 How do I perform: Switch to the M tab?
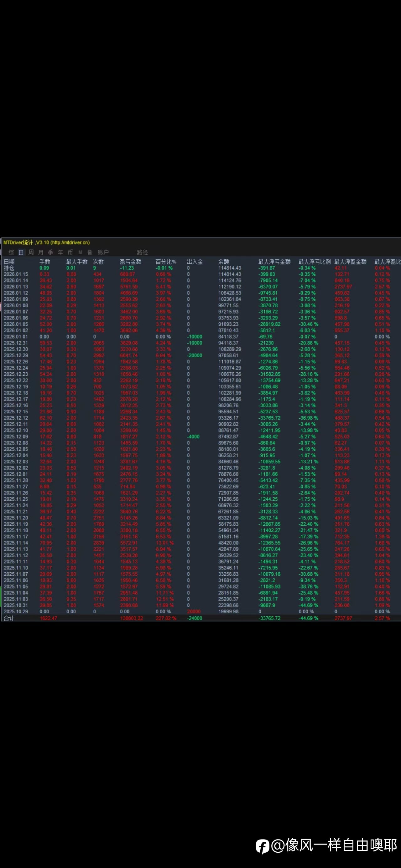click(x=80, y=252)
